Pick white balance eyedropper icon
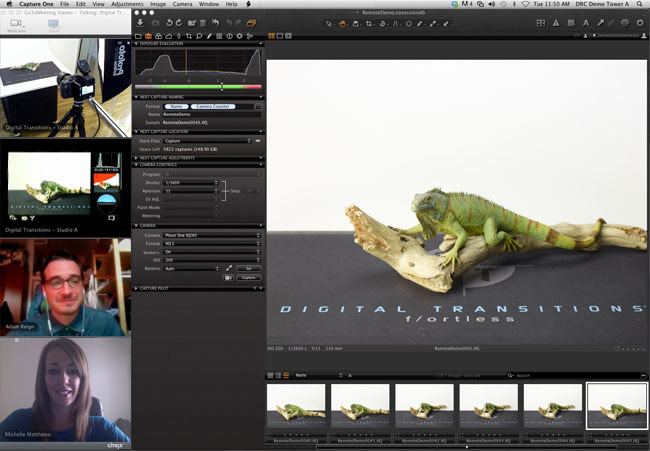Image resolution: width=650 pixels, height=451 pixels. pyautogui.click(x=229, y=269)
